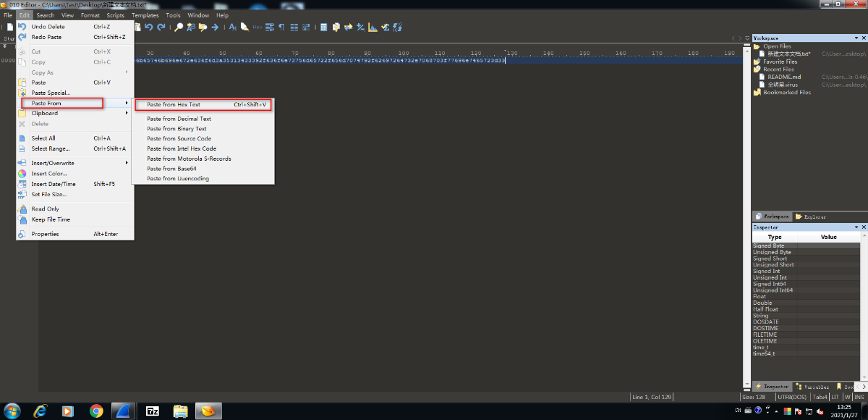Switch to Explorer tab
The image size is (868, 420).
click(810, 217)
